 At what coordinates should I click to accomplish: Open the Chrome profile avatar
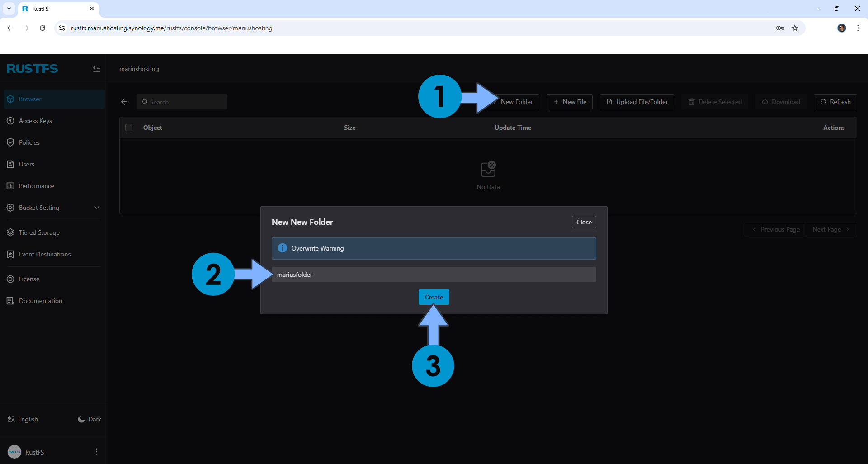pos(842,28)
